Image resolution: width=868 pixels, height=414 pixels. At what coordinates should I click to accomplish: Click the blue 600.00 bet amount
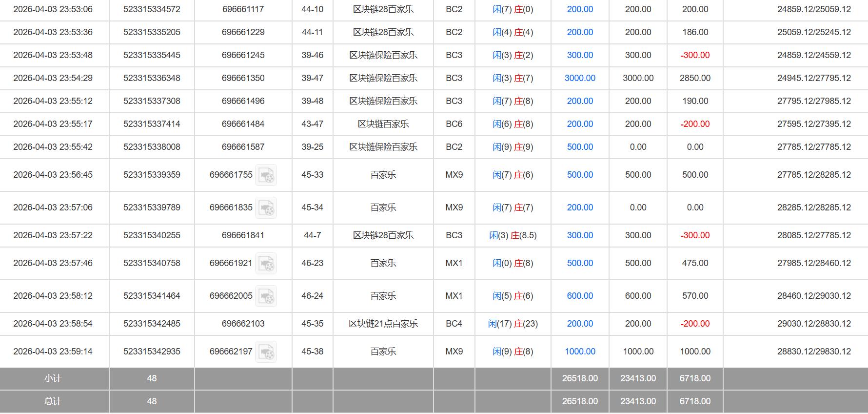tap(580, 296)
